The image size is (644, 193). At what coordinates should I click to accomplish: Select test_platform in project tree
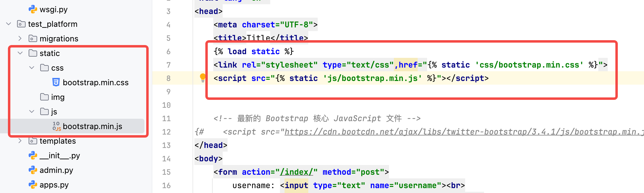[x=53, y=24]
